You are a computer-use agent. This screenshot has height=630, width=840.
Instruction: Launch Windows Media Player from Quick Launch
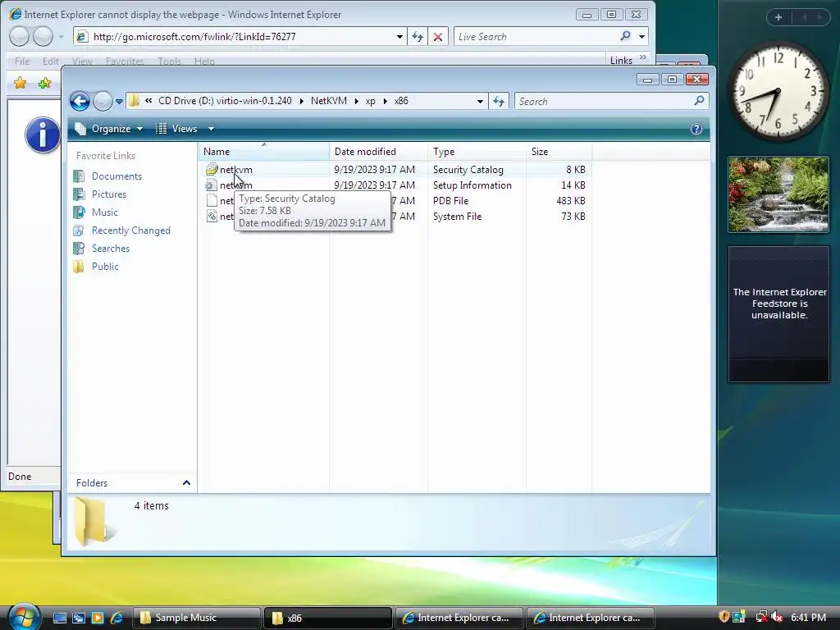[98, 618]
